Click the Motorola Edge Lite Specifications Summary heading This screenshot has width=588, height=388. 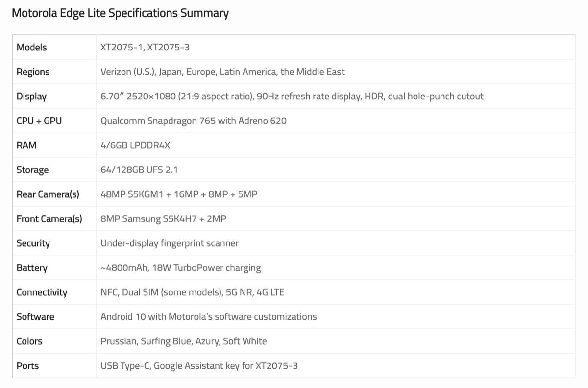pyautogui.click(x=120, y=13)
